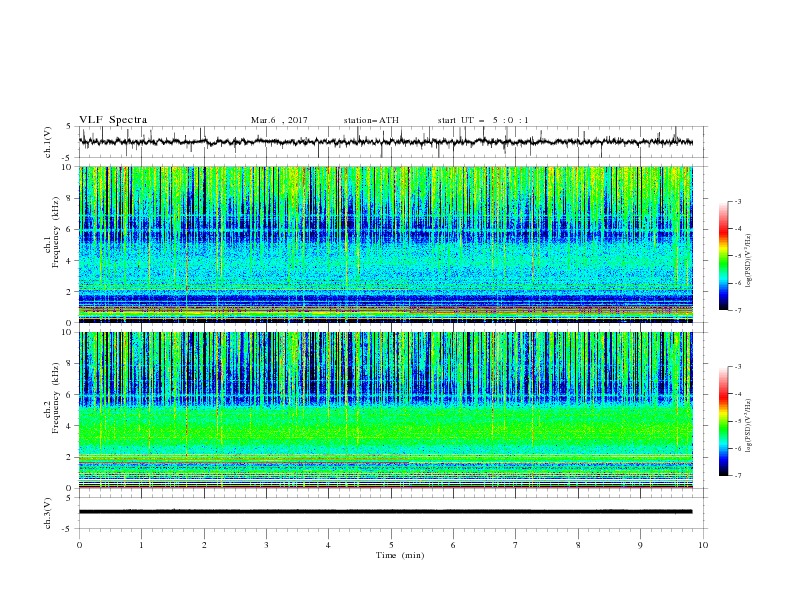Click the ch.1 PSD color scale bar

[723, 256]
